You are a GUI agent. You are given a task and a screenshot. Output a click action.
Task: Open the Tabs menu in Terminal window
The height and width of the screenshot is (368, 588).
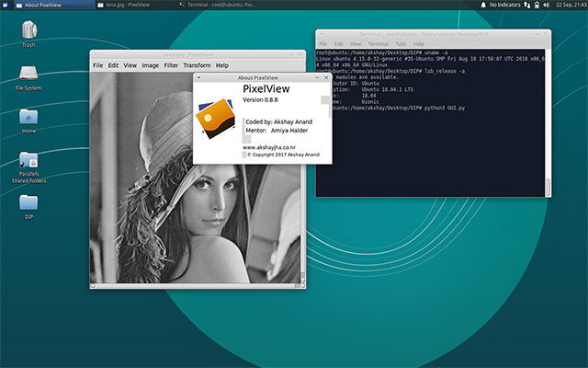pos(401,43)
